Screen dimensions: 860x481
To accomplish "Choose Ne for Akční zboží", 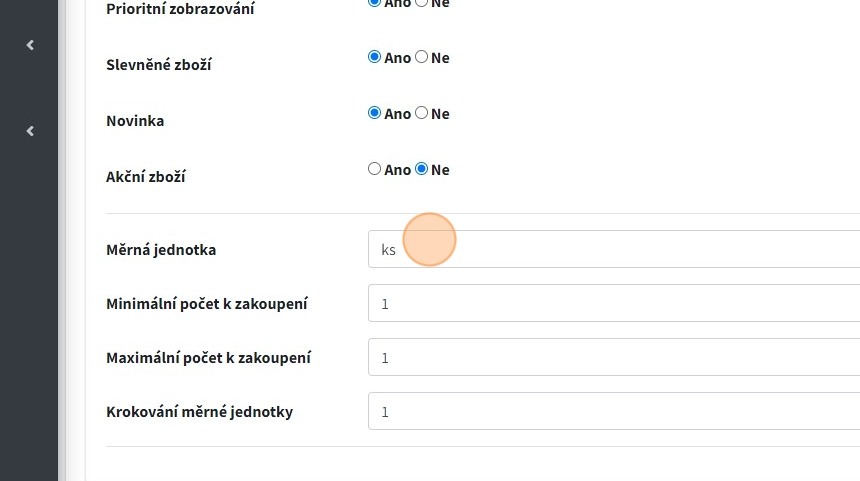I will (422, 170).
